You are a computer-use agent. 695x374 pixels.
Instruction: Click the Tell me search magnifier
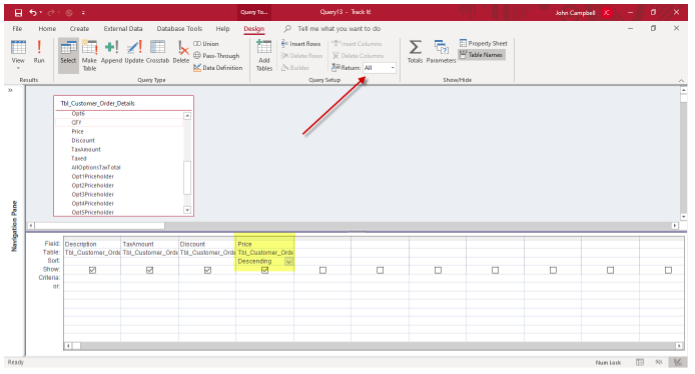tap(288, 28)
